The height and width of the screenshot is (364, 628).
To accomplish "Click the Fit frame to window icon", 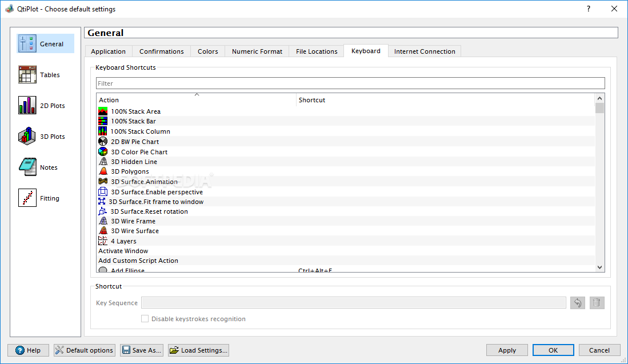I will pos(102,201).
